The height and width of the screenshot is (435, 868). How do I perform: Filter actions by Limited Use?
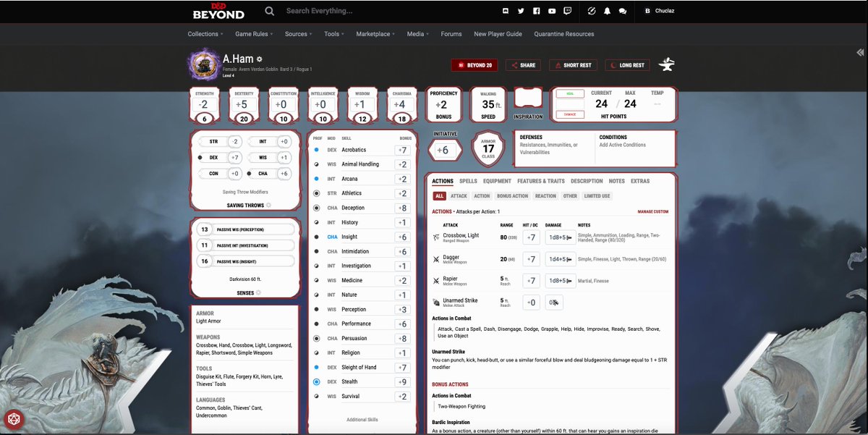[x=597, y=196]
